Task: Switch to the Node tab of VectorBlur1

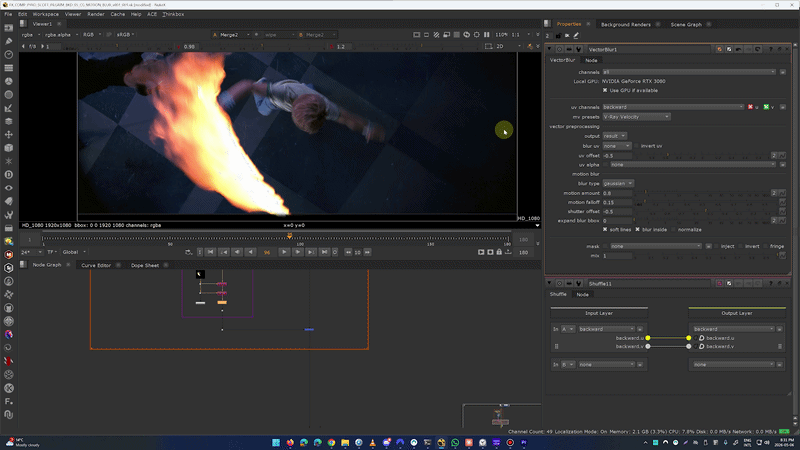Action: pos(591,60)
